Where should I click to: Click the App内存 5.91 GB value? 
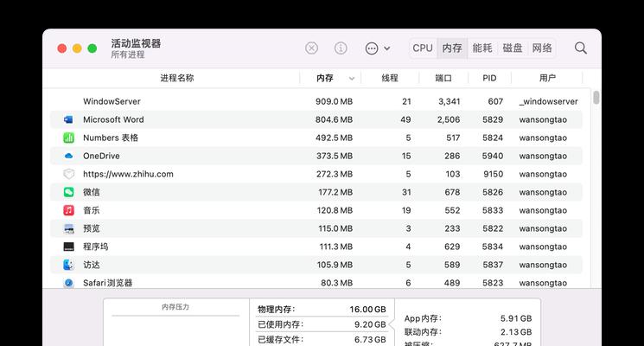click(516, 318)
